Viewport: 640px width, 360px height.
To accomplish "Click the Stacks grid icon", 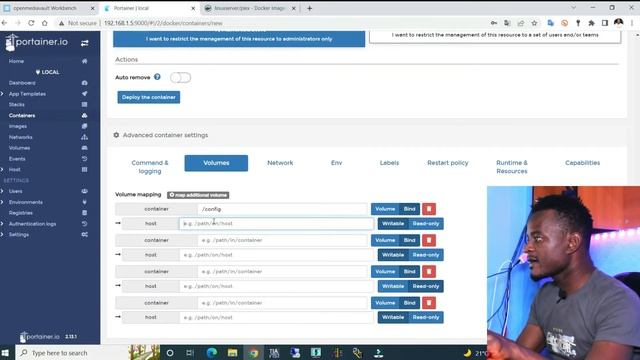I will 84,104.
